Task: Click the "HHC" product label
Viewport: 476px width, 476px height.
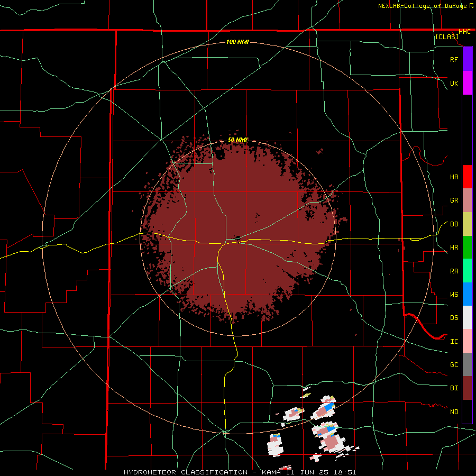Action: pos(464,32)
